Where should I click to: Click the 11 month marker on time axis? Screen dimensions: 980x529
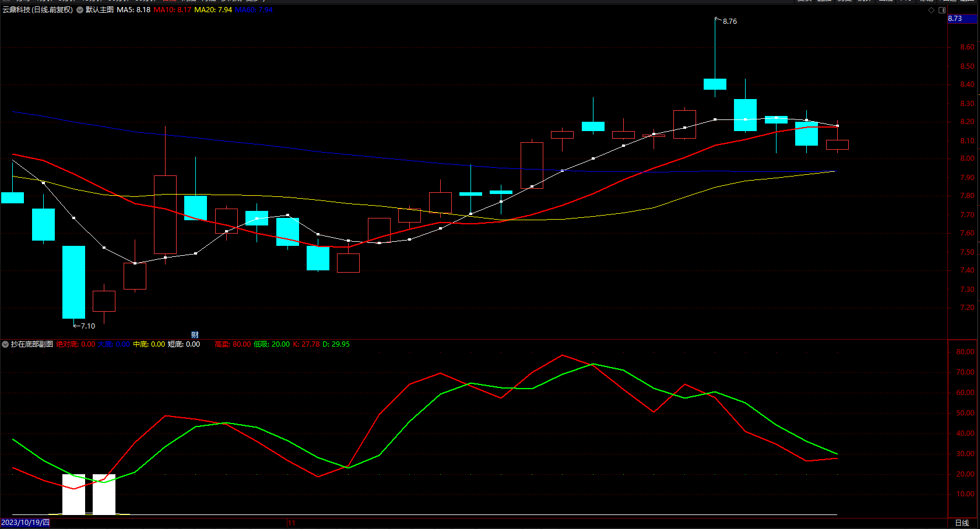(x=291, y=523)
